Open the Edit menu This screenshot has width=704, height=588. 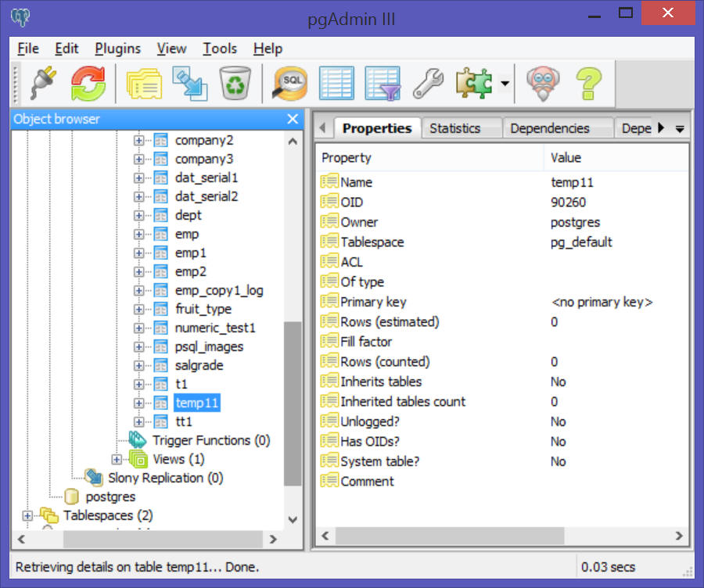click(x=66, y=48)
